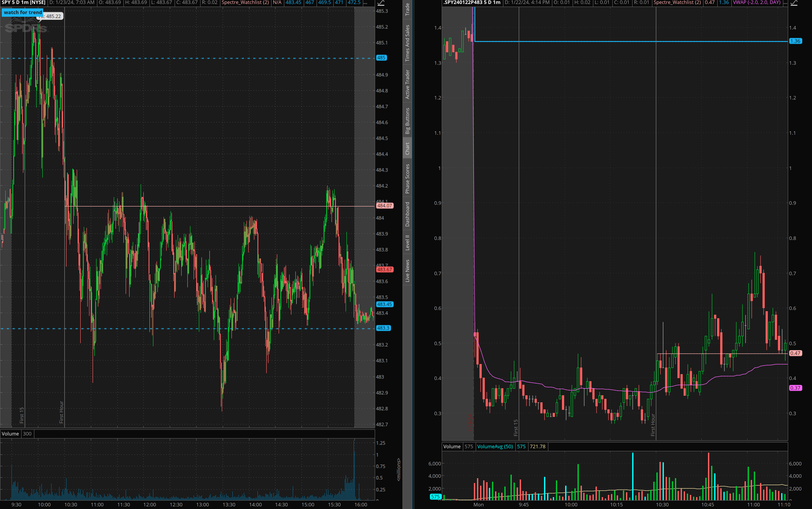Image resolution: width=812 pixels, height=509 pixels.
Task: Click VWAP study label on right chart
Action: pos(756,3)
